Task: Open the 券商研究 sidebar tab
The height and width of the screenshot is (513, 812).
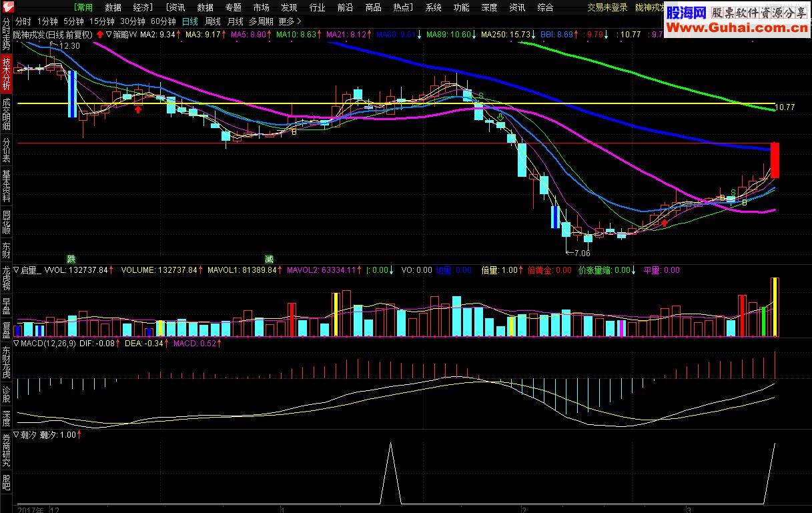Action: click(6, 450)
